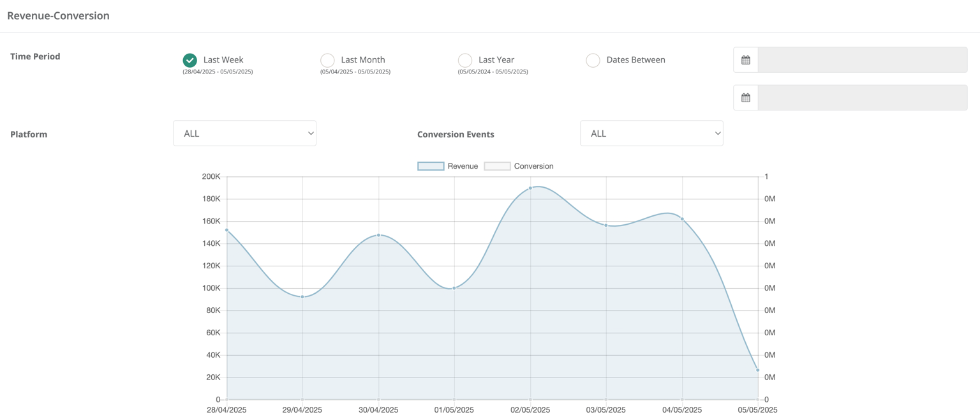Click the dip data point on 29/04/2025

point(302,296)
